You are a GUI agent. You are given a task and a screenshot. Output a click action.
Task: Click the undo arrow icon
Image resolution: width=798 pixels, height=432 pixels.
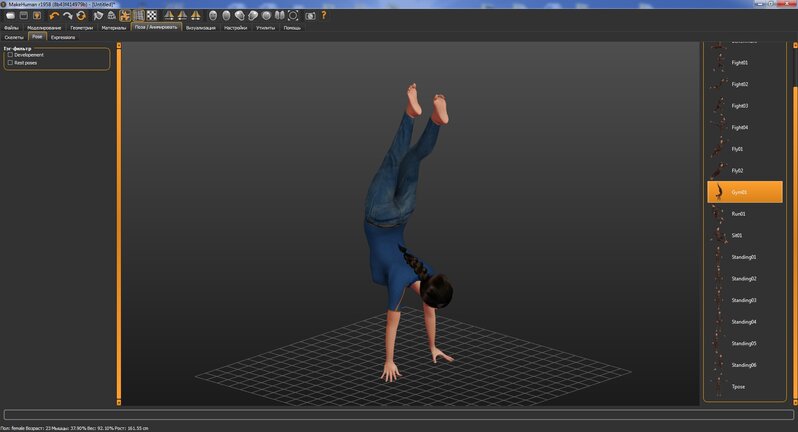click(53, 16)
